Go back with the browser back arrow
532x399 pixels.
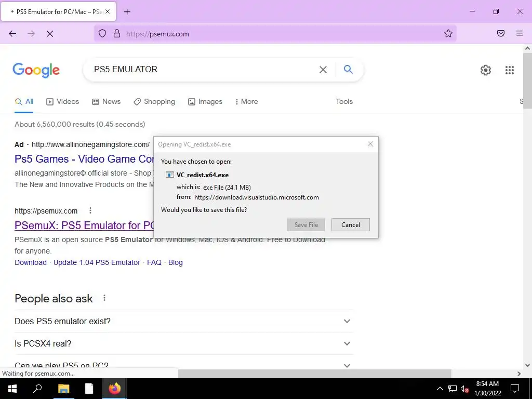click(12, 34)
